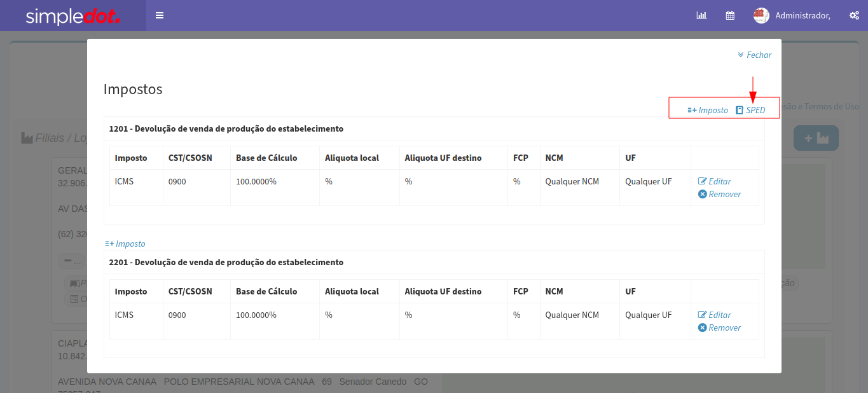Screen dimensions: 868x393
Task: Add Imposto above section 2201
Action: coord(125,244)
